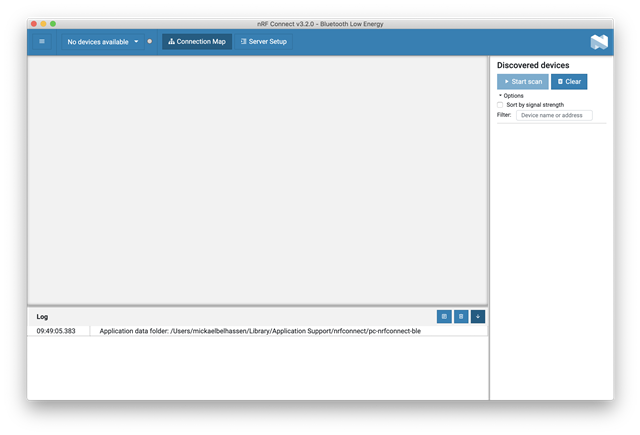Screen dimensions: 640x435
Task: Minimize the nRF Connect window
Action: click(x=43, y=24)
